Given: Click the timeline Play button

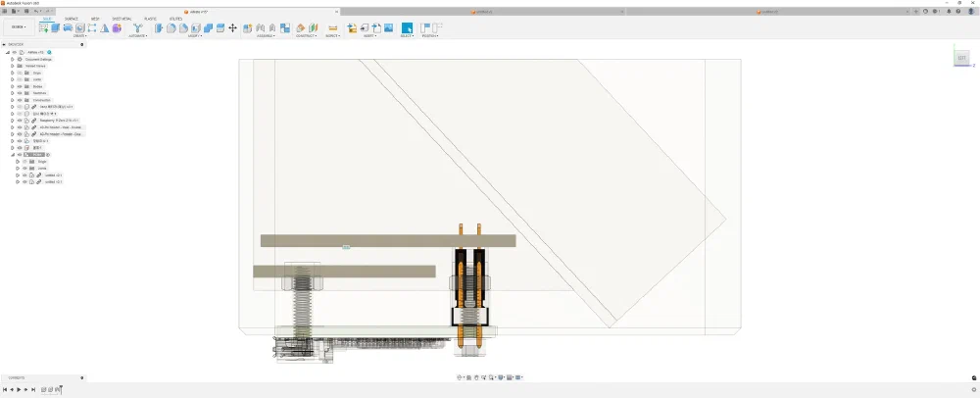Looking at the screenshot, I should tap(20, 389).
